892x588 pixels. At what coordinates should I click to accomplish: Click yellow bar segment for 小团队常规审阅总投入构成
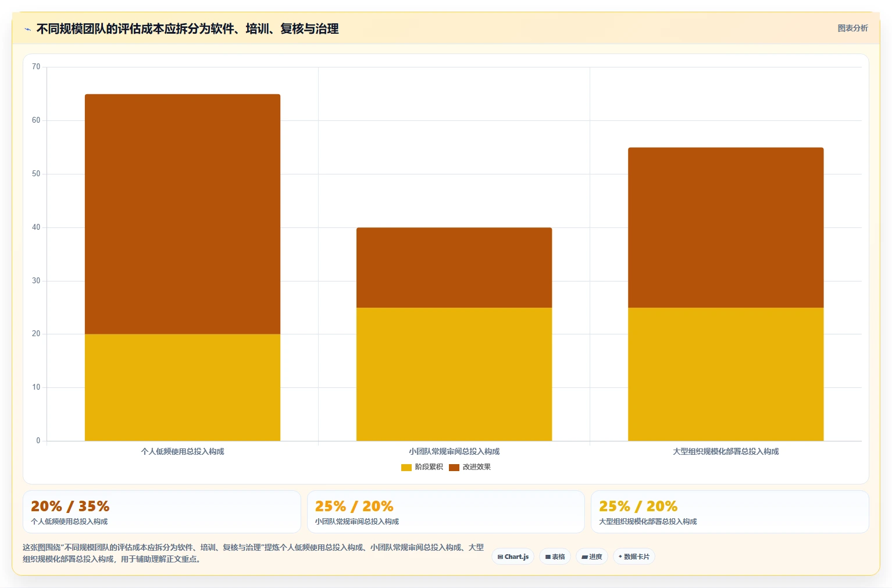(x=454, y=374)
